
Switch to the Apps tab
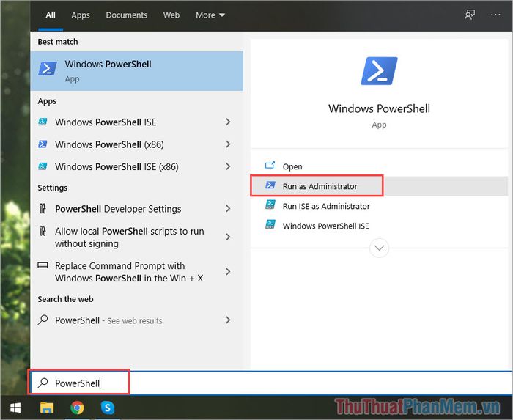[x=81, y=15]
